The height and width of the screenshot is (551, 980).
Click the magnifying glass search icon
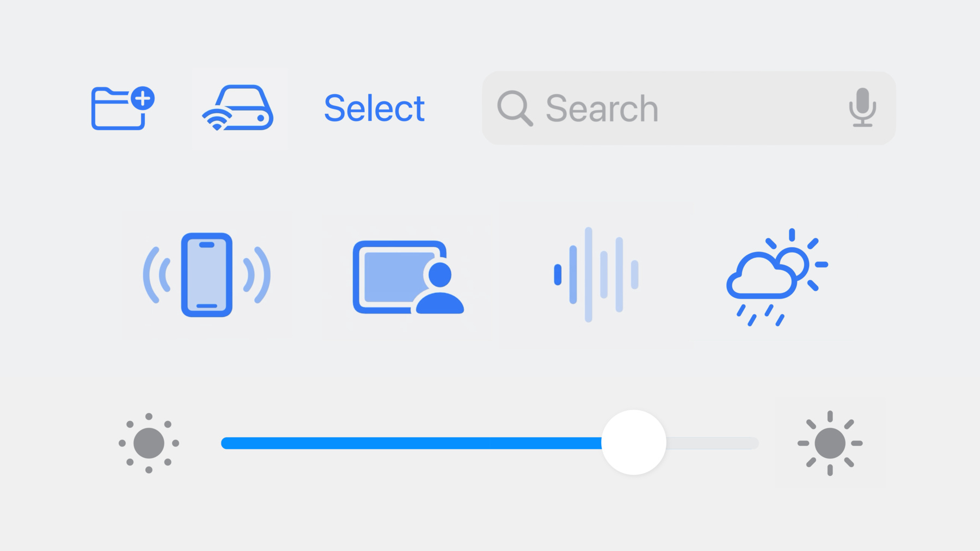coord(514,108)
